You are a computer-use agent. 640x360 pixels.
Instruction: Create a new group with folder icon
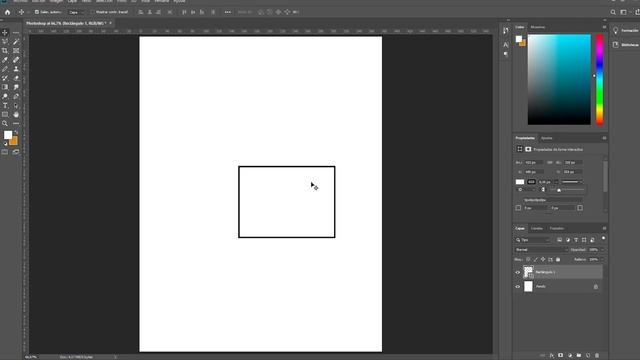tap(579, 356)
